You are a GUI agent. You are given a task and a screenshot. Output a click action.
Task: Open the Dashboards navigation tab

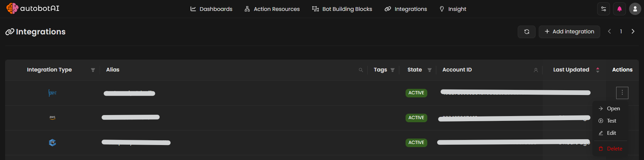point(211,9)
